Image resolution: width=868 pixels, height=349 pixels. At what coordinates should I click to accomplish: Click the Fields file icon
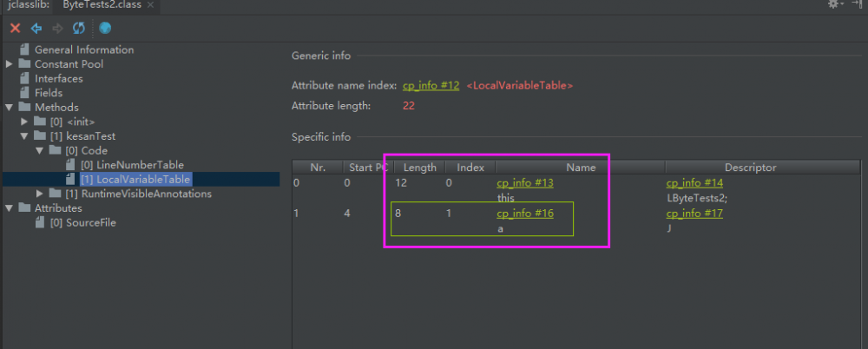point(23,93)
